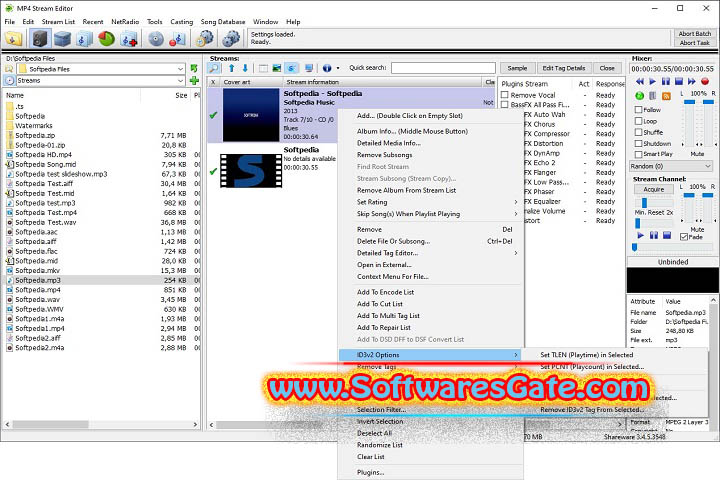The width and height of the screenshot is (720, 480).
Task: Choose Clear List in context menu
Action: [x=371, y=457]
